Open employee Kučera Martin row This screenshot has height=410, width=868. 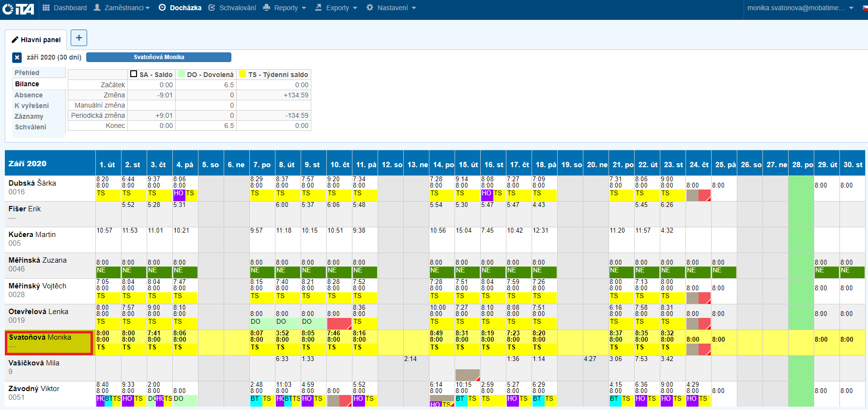click(x=32, y=235)
